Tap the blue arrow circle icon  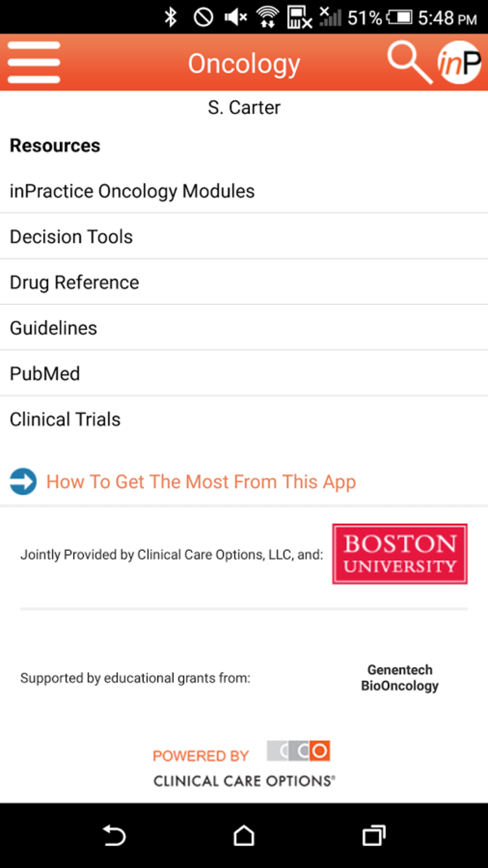[x=23, y=482]
